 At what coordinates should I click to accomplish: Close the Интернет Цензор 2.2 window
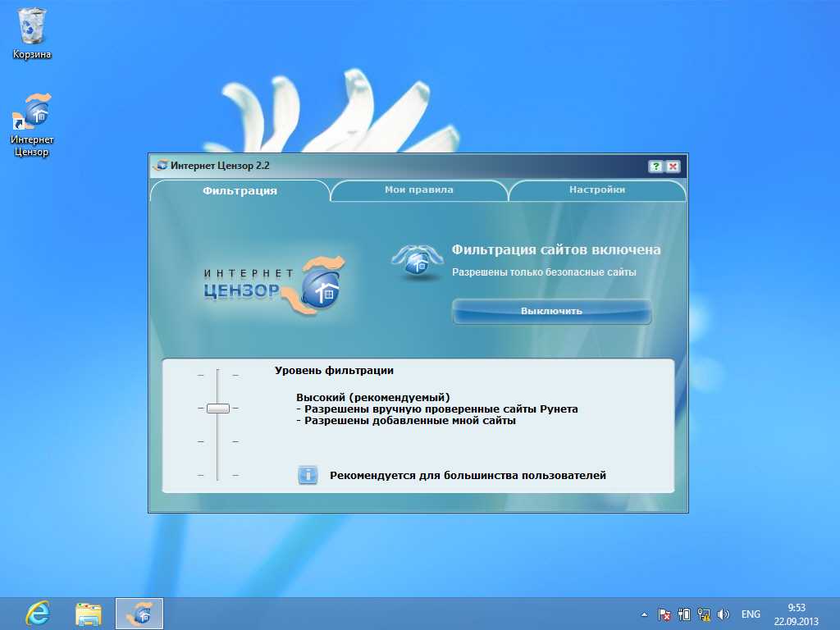click(673, 166)
